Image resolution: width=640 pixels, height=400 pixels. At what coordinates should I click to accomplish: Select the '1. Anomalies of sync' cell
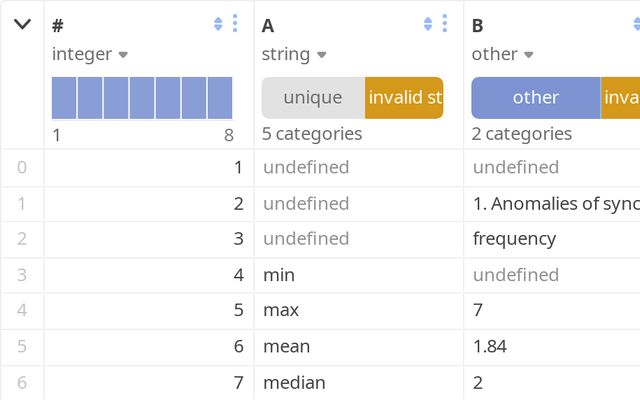click(555, 204)
